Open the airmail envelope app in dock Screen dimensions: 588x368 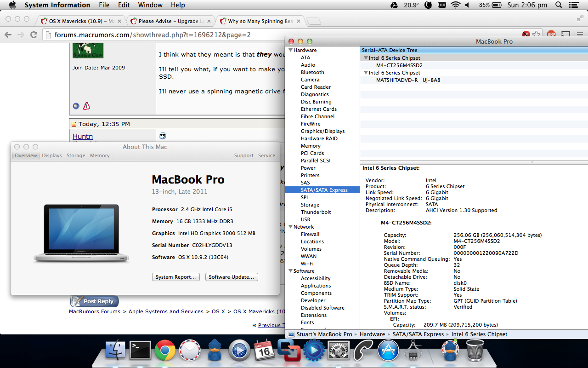190,351
